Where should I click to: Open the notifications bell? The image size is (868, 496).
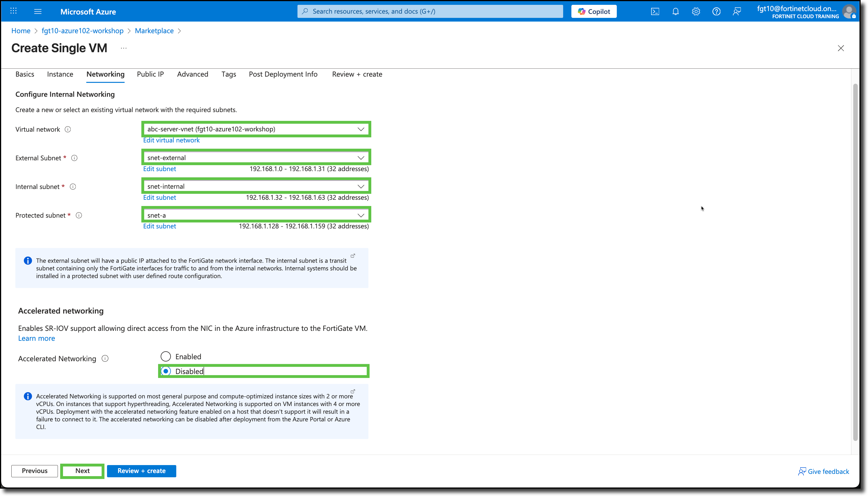point(675,11)
